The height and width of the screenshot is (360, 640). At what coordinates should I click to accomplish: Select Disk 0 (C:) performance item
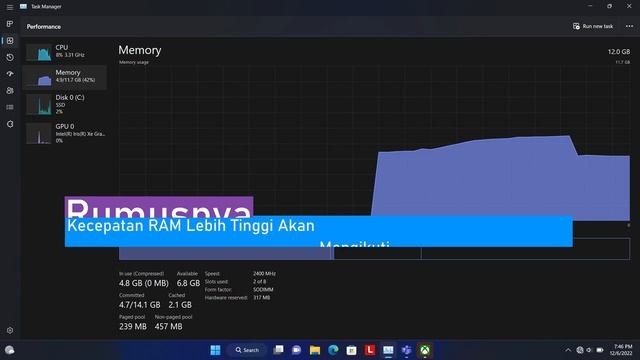65,104
